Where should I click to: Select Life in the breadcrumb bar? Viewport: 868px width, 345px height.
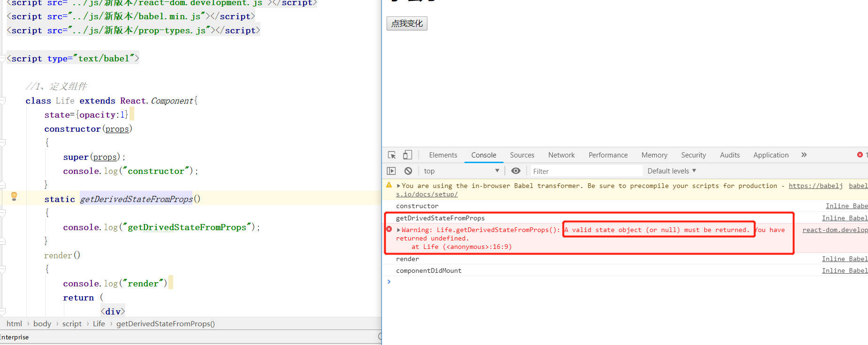[x=99, y=324]
